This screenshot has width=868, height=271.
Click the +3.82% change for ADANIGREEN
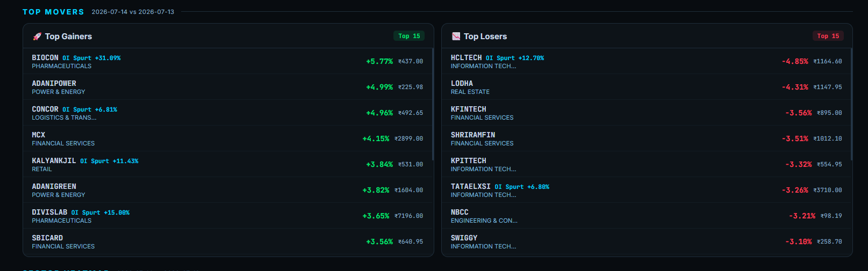376,191
